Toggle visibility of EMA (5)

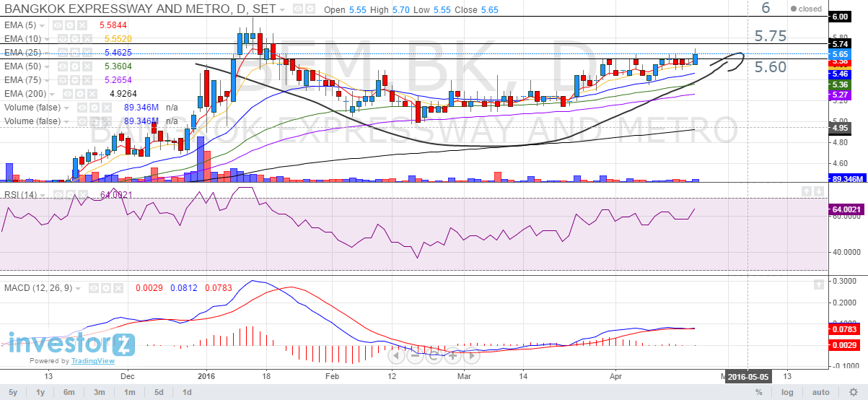pos(58,25)
